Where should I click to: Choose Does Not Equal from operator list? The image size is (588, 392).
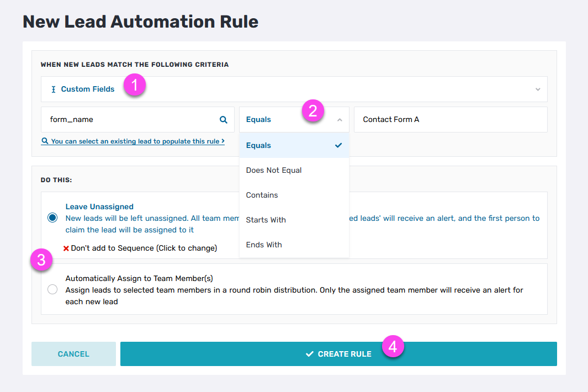tap(274, 170)
